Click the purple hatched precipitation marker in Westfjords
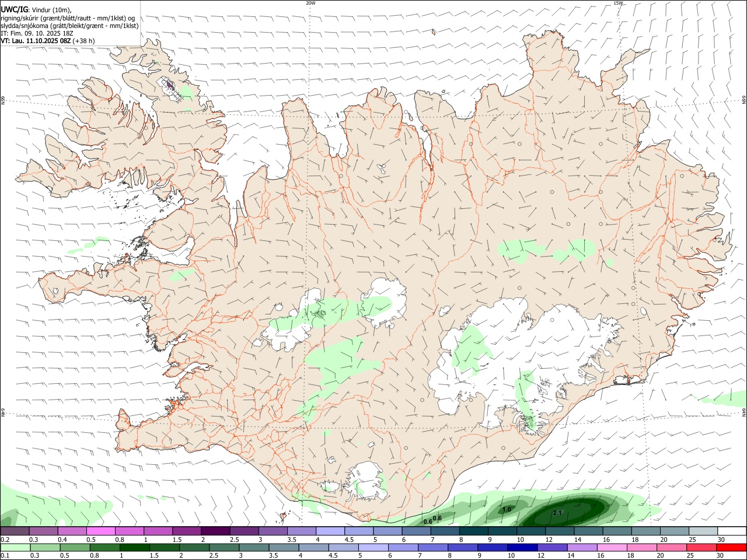The image size is (747, 560). (x=170, y=86)
